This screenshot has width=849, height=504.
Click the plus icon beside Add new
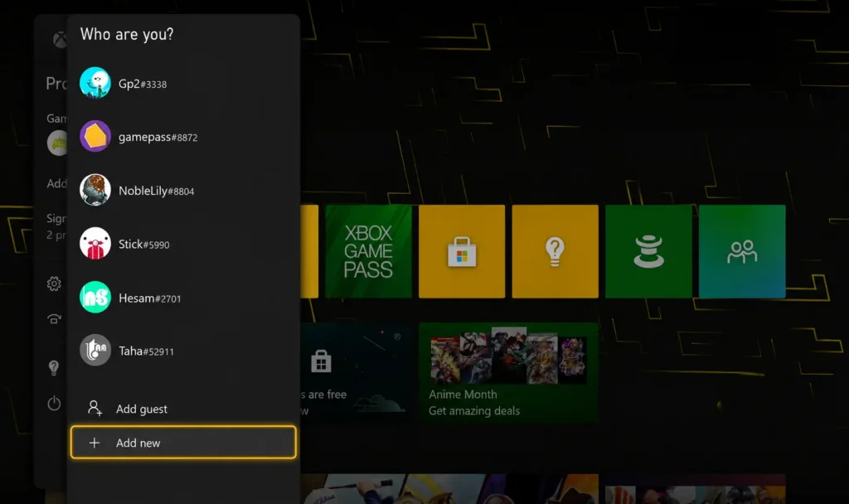(x=95, y=443)
